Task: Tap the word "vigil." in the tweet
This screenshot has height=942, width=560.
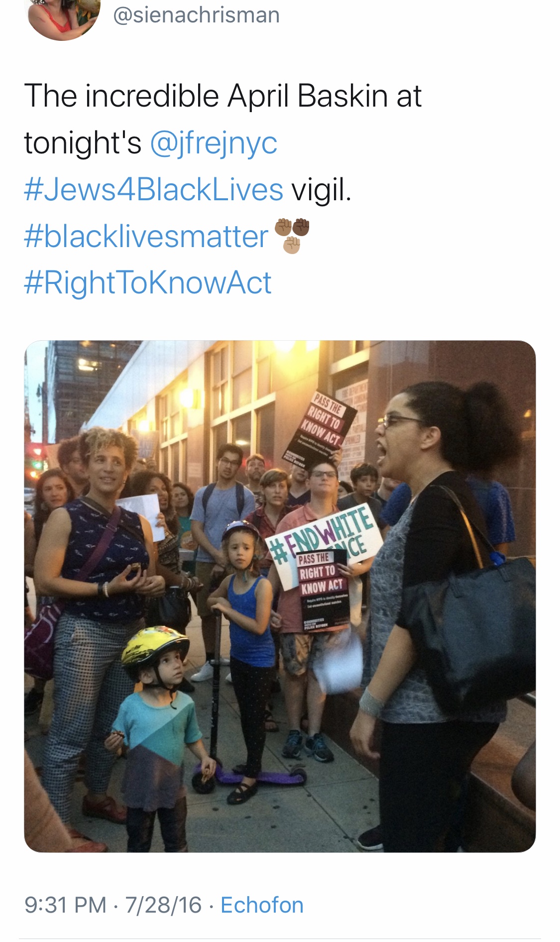Action: (x=322, y=190)
